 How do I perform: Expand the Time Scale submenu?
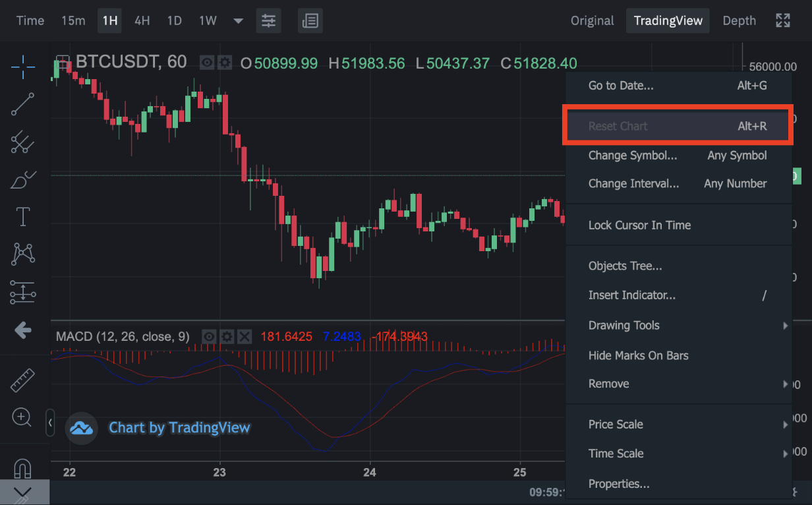[679, 454]
